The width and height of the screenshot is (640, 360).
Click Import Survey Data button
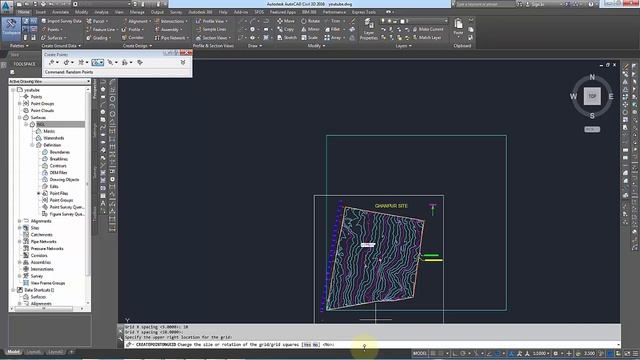(x=61, y=21)
